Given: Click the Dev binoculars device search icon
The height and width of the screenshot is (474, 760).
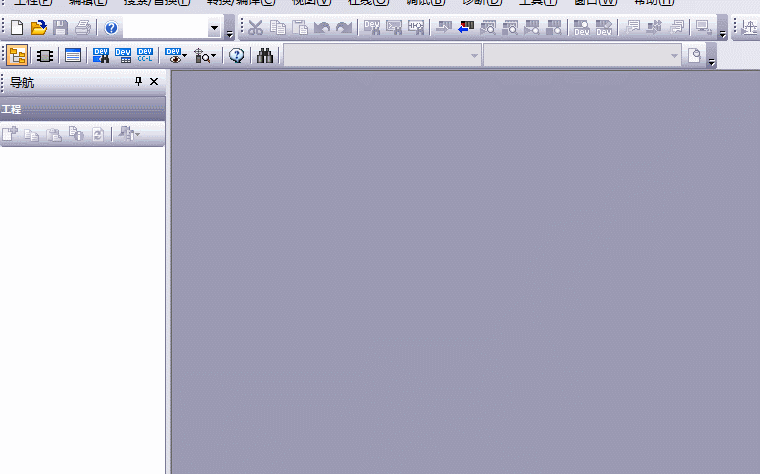Looking at the screenshot, I should [x=100, y=56].
